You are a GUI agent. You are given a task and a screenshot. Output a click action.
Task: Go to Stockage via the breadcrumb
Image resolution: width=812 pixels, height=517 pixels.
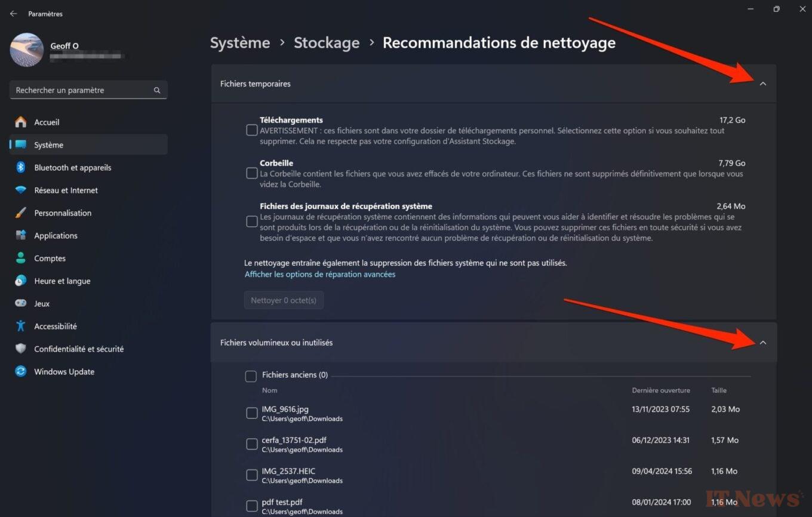point(327,42)
